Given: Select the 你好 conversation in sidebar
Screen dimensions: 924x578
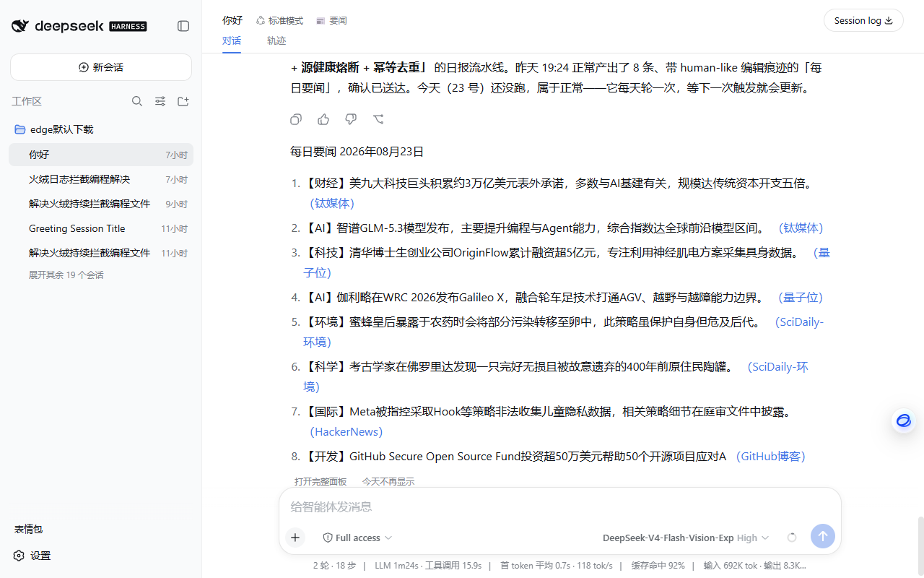Looking at the screenshot, I should pyautogui.click(x=101, y=155).
